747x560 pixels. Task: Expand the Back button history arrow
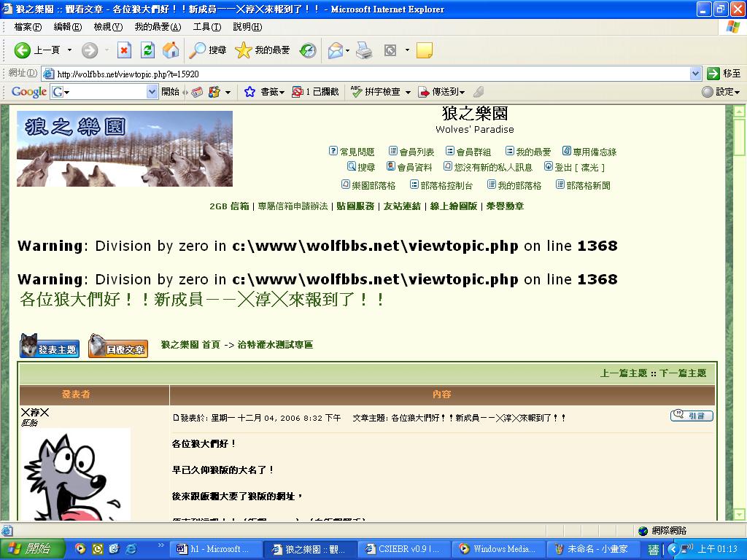tap(70, 50)
